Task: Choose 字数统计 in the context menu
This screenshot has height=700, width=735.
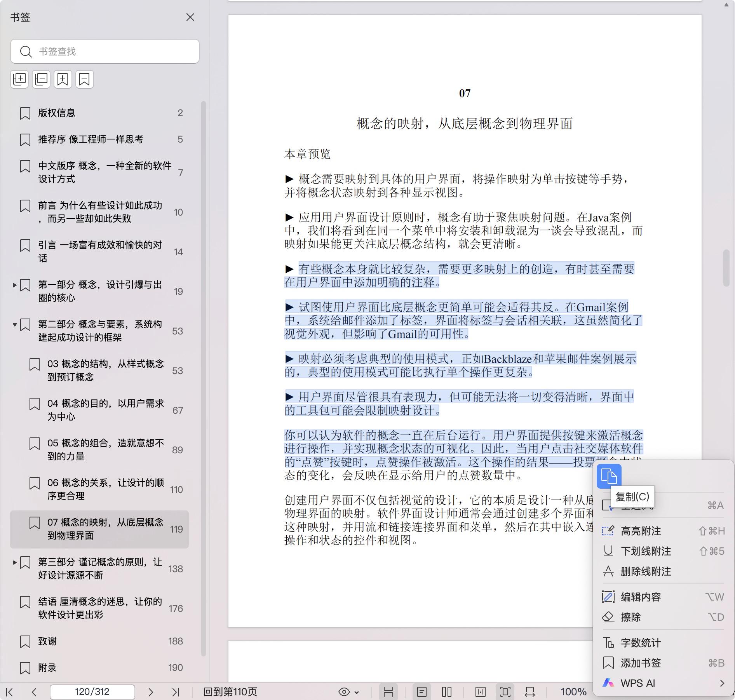Action: pyautogui.click(x=641, y=643)
